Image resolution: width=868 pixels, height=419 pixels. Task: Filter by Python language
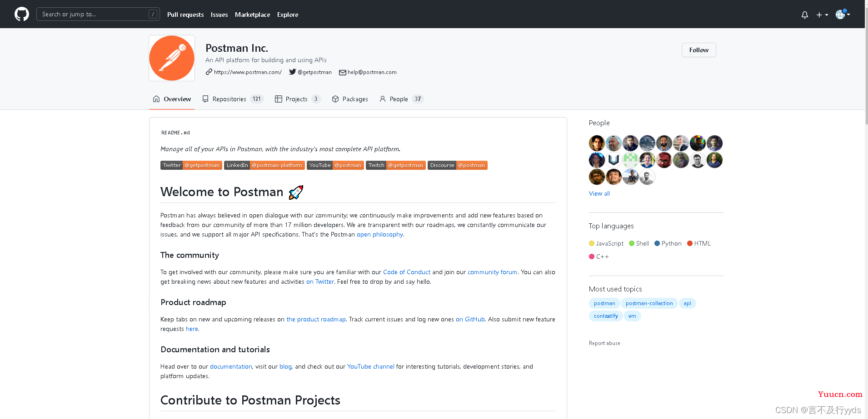tap(668, 243)
